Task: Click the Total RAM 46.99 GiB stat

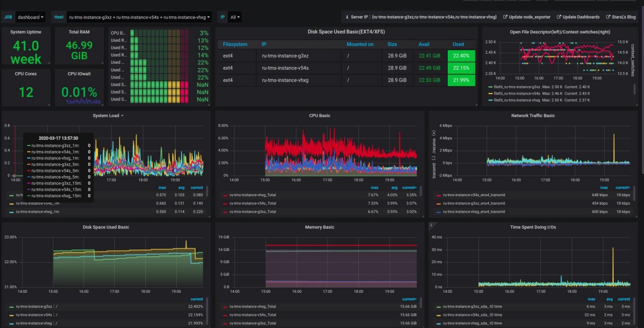Action: [x=79, y=50]
